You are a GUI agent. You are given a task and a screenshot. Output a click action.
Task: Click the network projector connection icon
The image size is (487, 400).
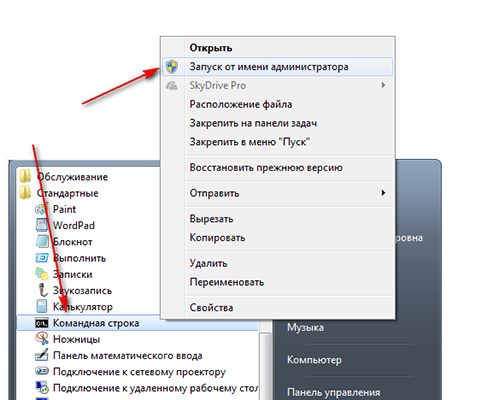tap(42, 371)
